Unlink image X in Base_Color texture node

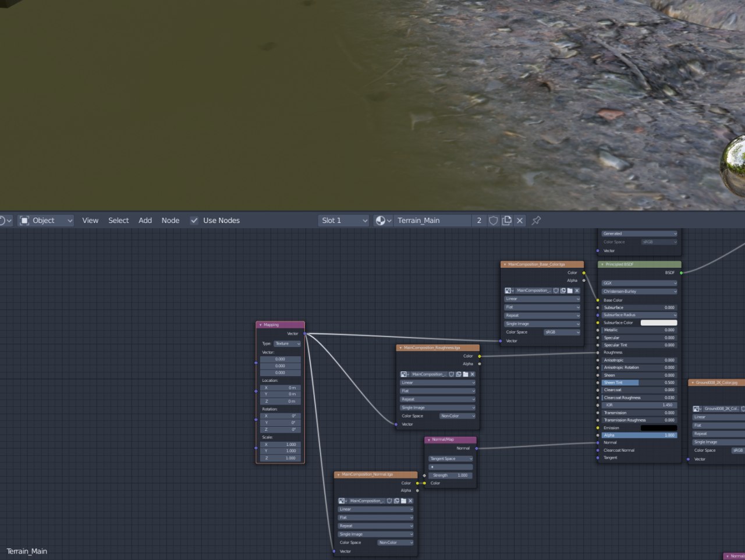(577, 290)
